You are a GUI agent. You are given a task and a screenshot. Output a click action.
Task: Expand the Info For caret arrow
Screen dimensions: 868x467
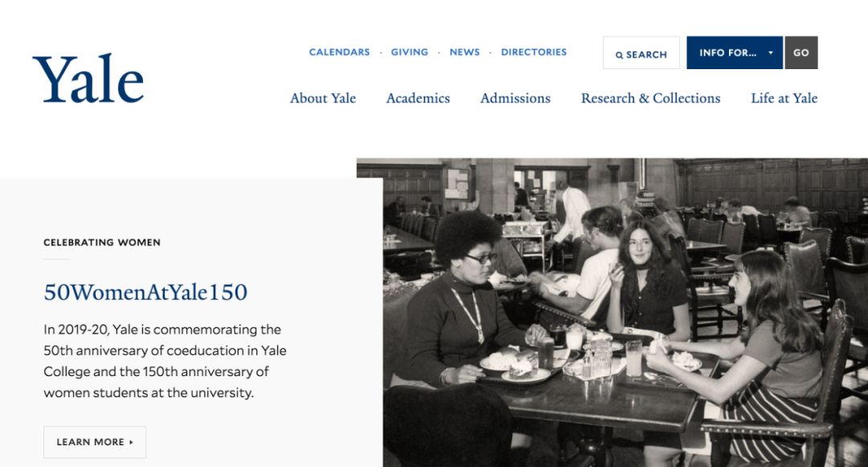point(770,53)
